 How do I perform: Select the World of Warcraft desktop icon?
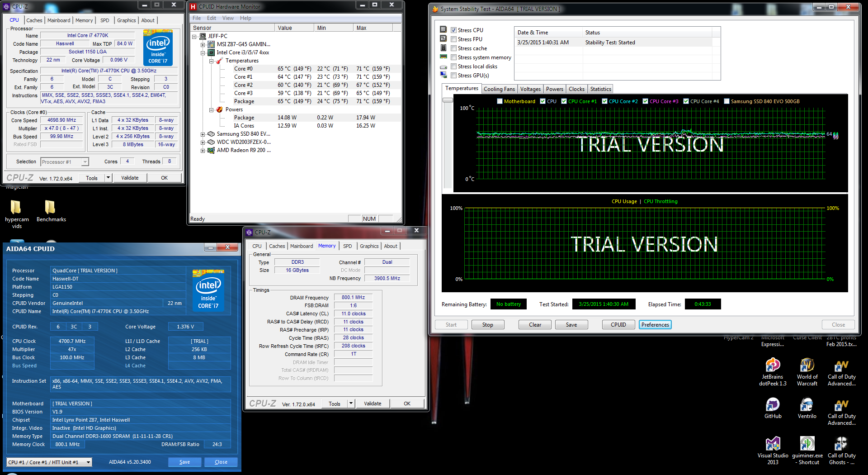[807, 372]
